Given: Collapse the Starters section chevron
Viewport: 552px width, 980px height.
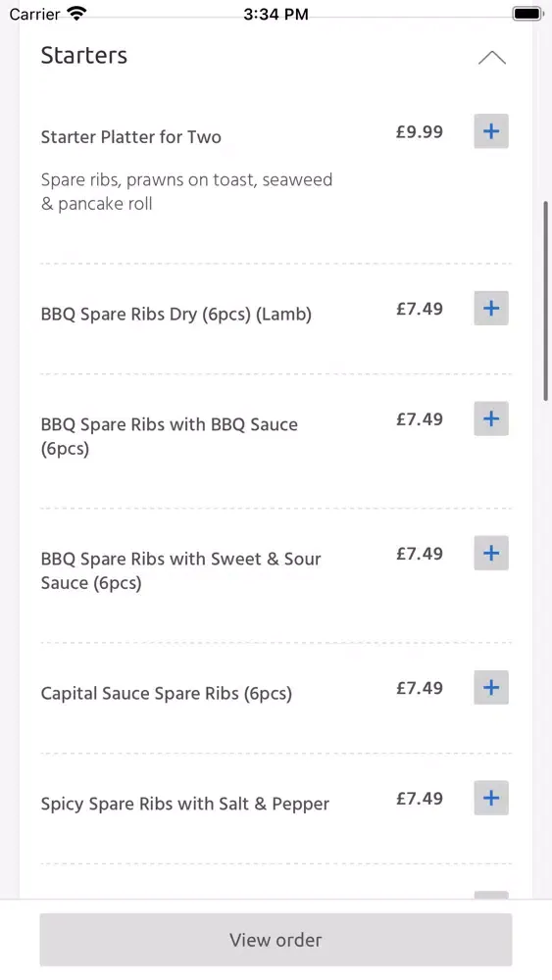Looking at the screenshot, I should (492, 58).
